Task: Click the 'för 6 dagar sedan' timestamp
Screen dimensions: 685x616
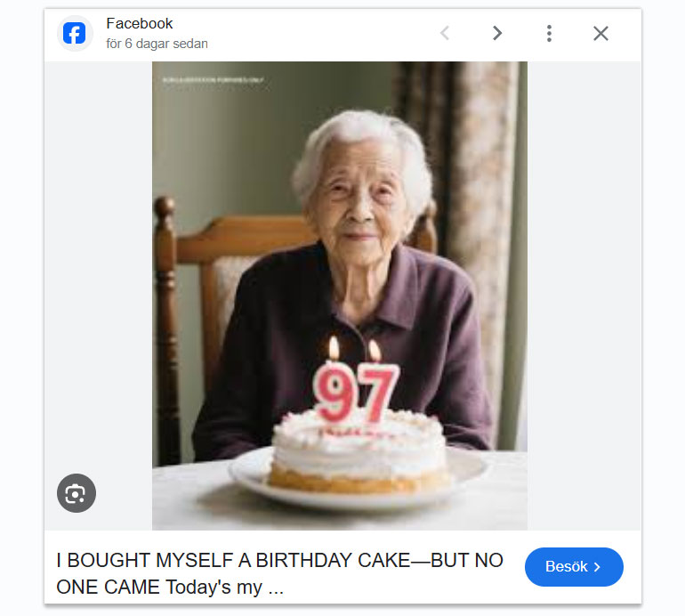Action: [157, 44]
